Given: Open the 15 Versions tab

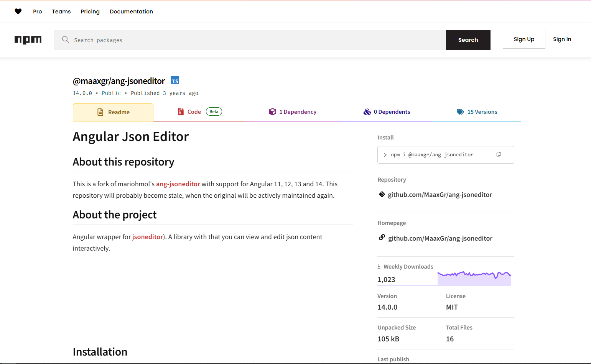Looking at the screenshot, I should pos(482,111).
